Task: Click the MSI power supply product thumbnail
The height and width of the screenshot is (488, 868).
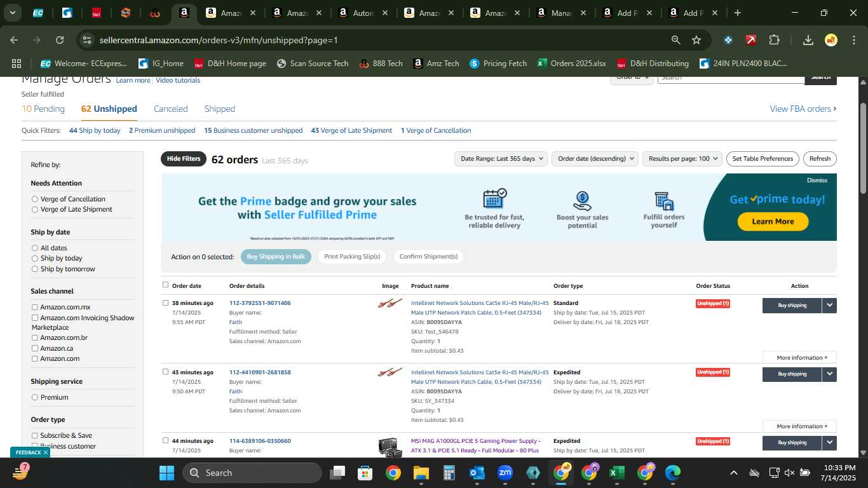Action: [390, 447]
